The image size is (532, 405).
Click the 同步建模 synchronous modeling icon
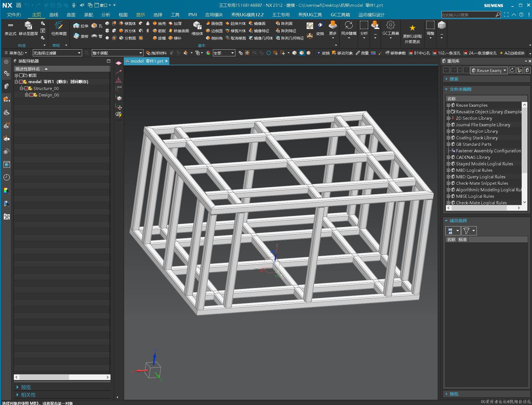point(349,28)
